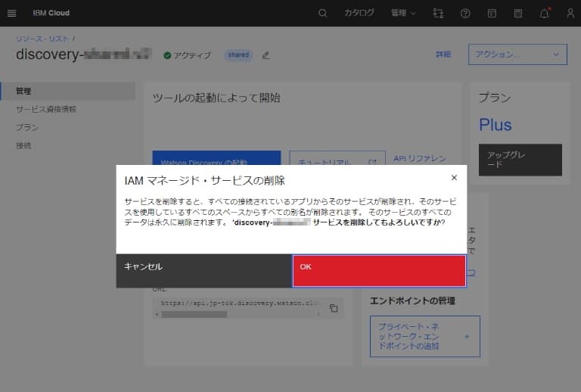Open the hamburger navigation menu
The image size is (581, 392).
(12, 14)
